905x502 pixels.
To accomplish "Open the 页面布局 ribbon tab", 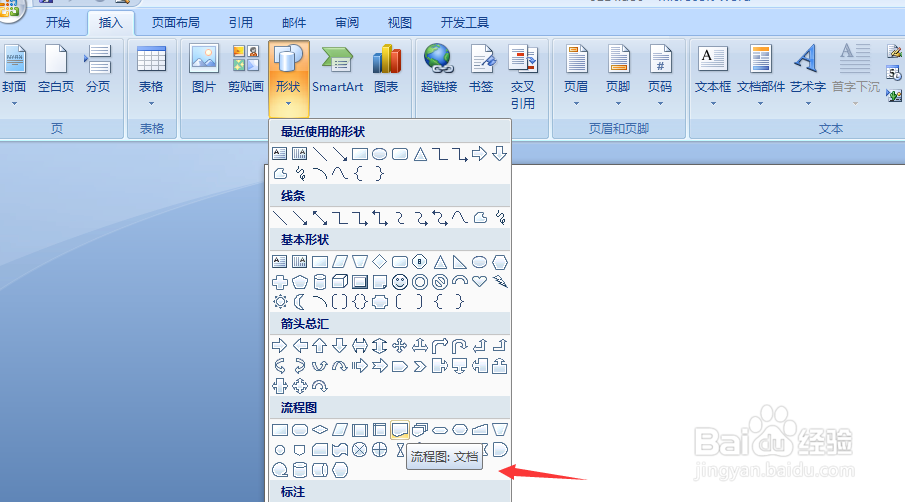I will [x=175, y=23].
